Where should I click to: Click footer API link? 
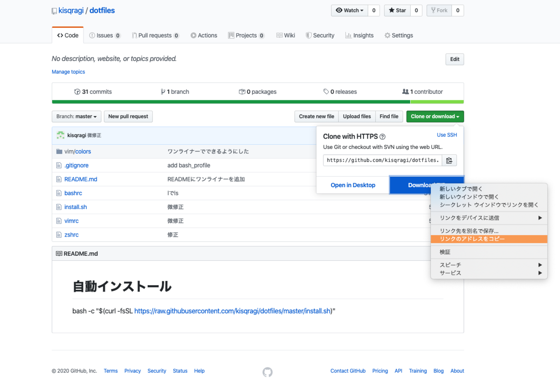coord(399,371)
